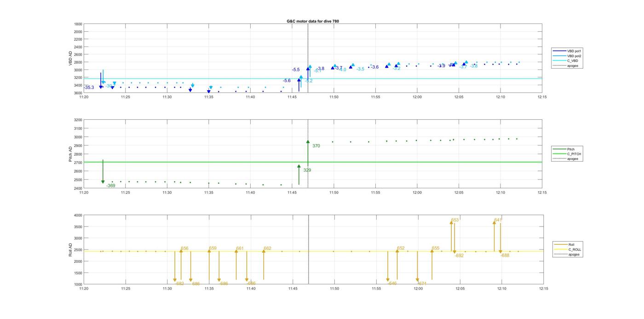The image size is (644, 319).
Task: Click the plot title 'G&C motor data for dive 780'
Action: 312,21
